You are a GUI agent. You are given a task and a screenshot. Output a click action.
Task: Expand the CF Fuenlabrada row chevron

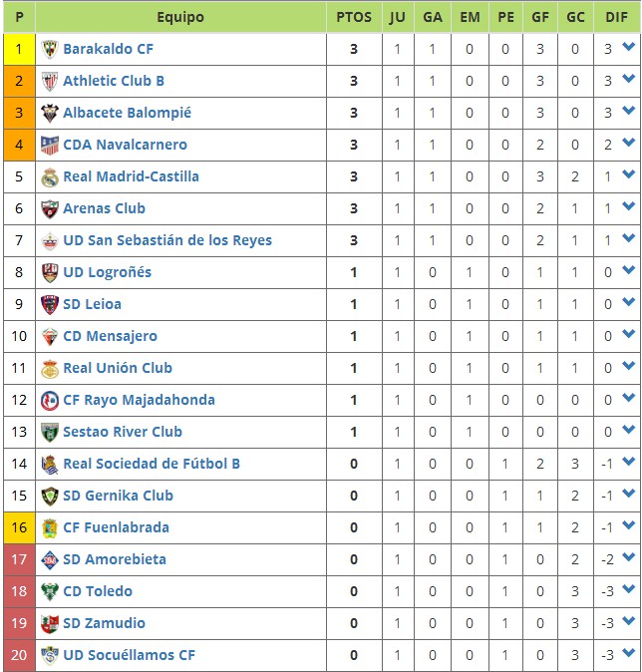point(628,524)
